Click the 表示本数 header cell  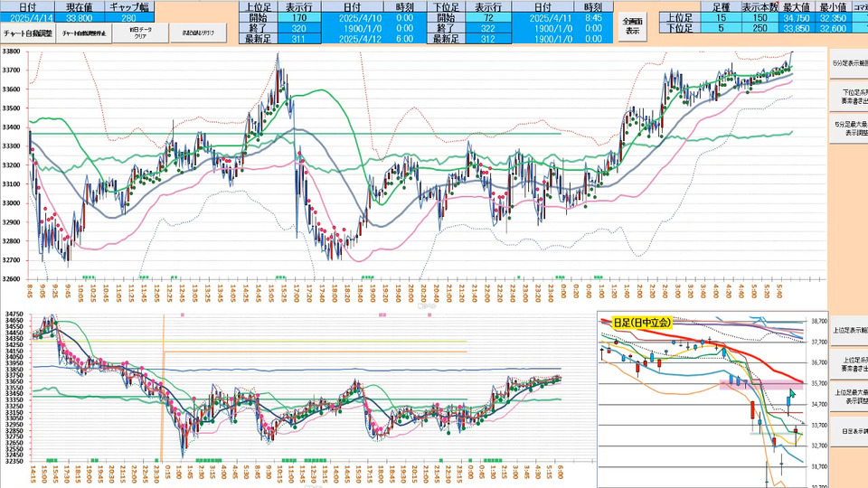[x=760, y=7]
